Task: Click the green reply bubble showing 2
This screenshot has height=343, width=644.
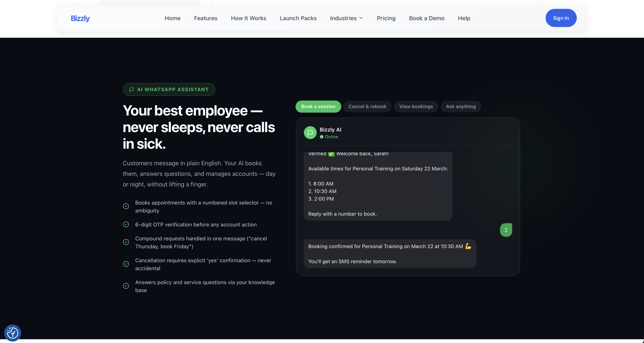Action: [x=506, y=230]
